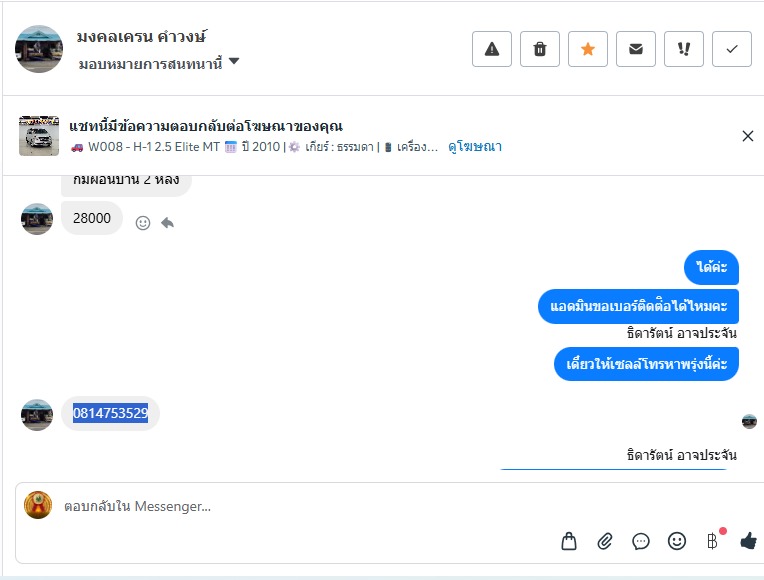Click the Baht payment icon
This screenshot has width=764, height=580.
(713, 541)
